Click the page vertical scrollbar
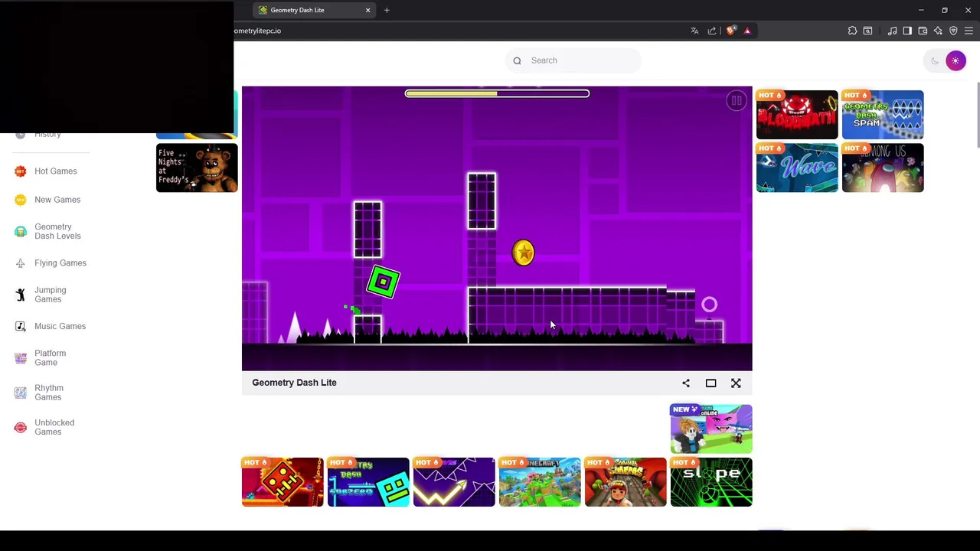This screenshot has height=551, width=980. pyautogui.click(x=976, y=115)
